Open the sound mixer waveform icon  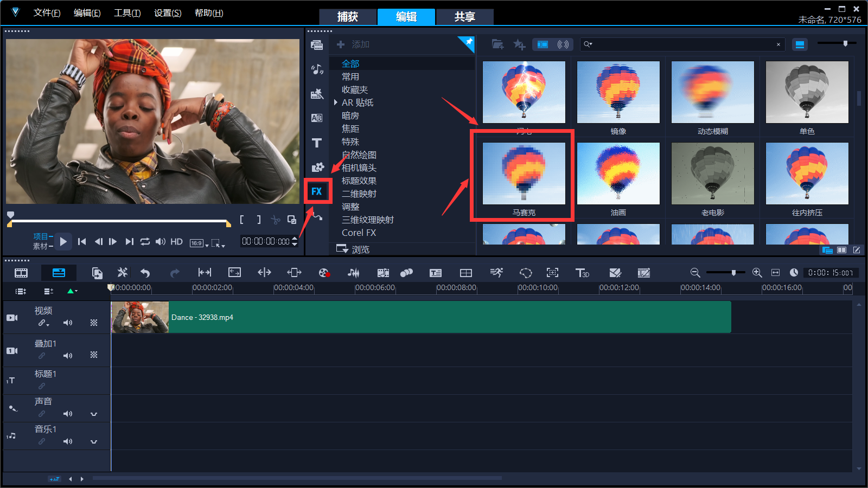click(353, 273)
